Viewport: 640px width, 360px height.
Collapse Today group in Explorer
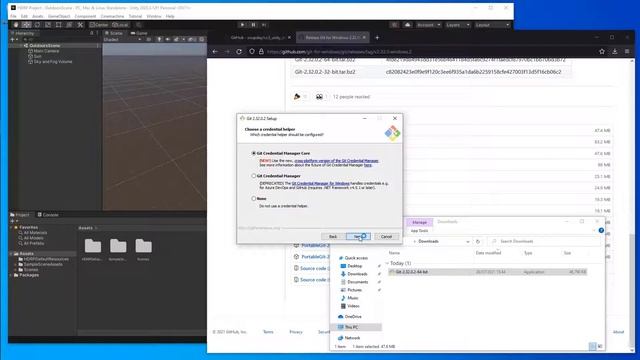pyautogui.click(x=388, y=263)
